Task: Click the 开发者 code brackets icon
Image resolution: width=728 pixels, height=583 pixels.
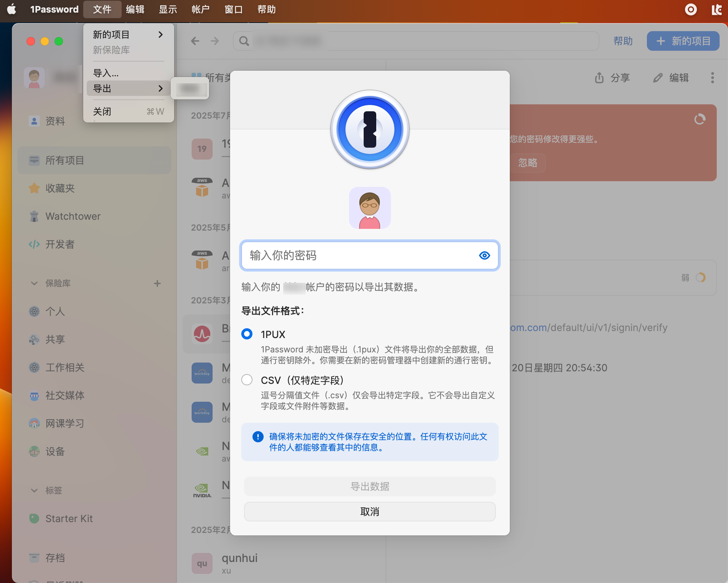Action: (x=34, y=244)
